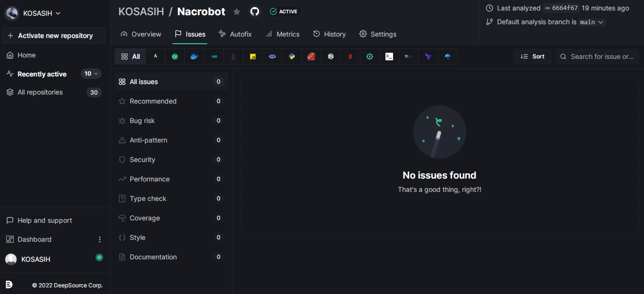Filter issues by Shell analyzer
This screenshot has height=294, width=644.
(389, 57)
